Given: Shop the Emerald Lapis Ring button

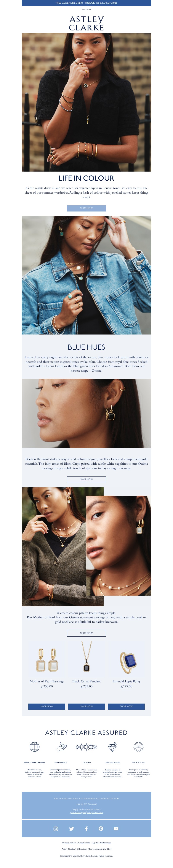Looking at the screenshot, I should [126, 706].
